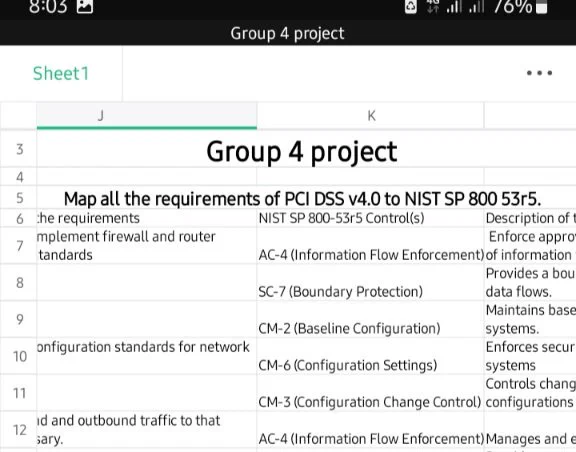This screenshot has height=452, width=576.
Task: Tap the 8:03 clock in status bar
Action: click(x=48, y=6)
